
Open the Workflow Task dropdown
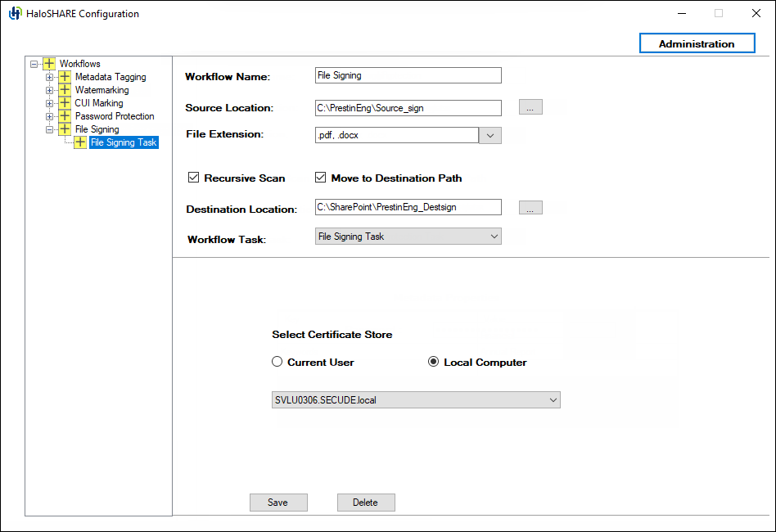[493, 236]
